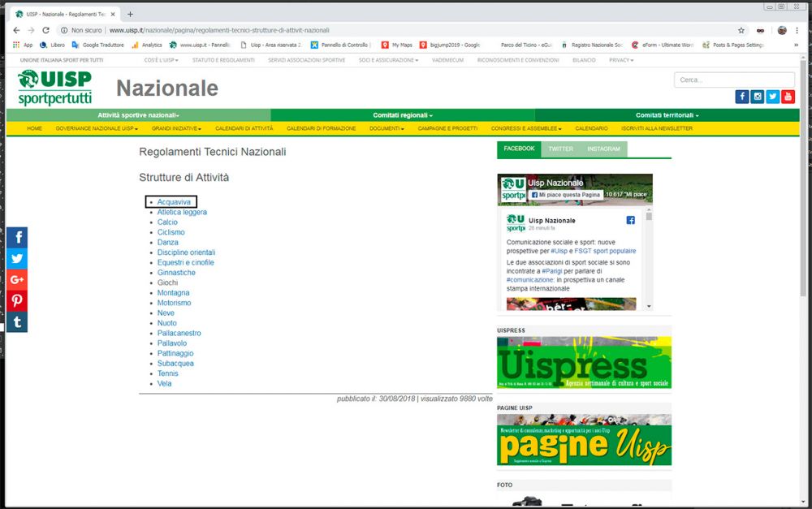This screenshot has height=509, width=812.
Task: Expand the Grandi Iniziative dropdown
Action: click(176, 128)
